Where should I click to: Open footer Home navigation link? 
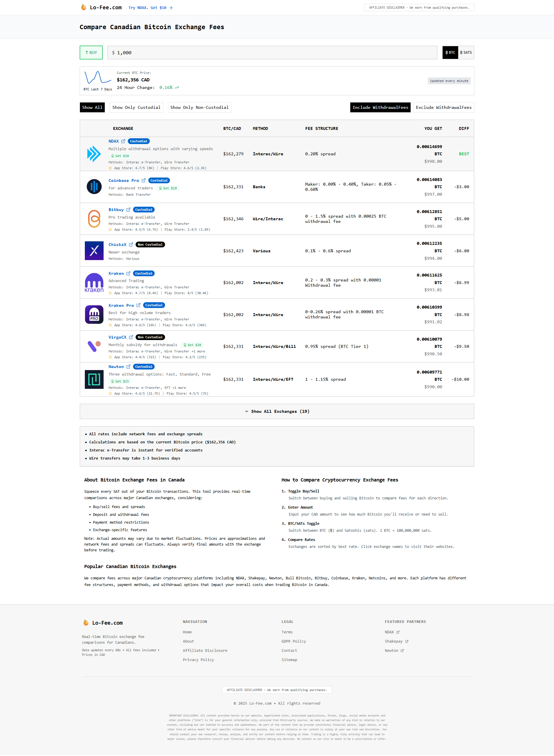tap(187, 632)
